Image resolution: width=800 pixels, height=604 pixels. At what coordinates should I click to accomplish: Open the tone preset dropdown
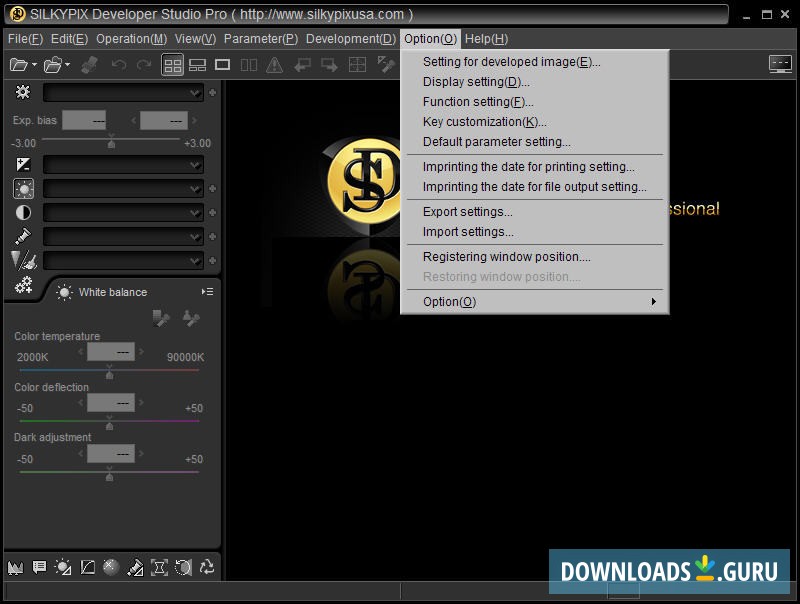(x=123, y=213)
